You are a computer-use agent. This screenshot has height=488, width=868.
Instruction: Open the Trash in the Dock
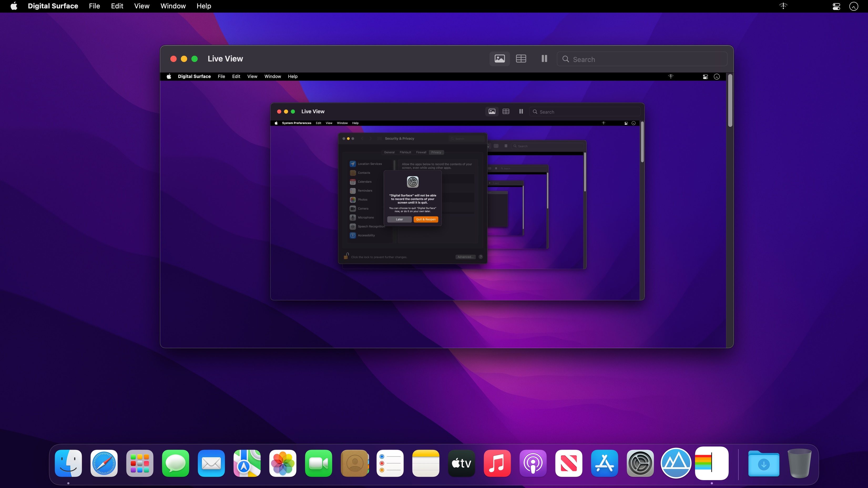click(799, 464)
